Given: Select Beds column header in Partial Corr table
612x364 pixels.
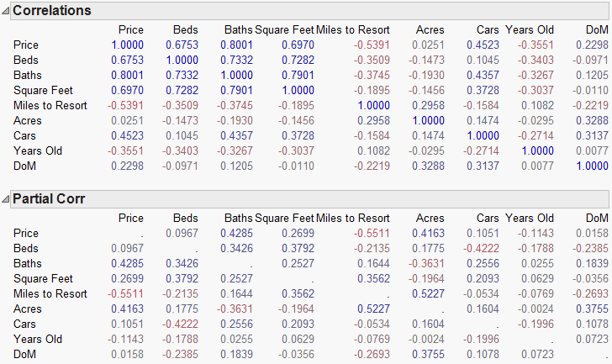Looking at the screenshot, I should pyautogui.click(x=186, y=219).
